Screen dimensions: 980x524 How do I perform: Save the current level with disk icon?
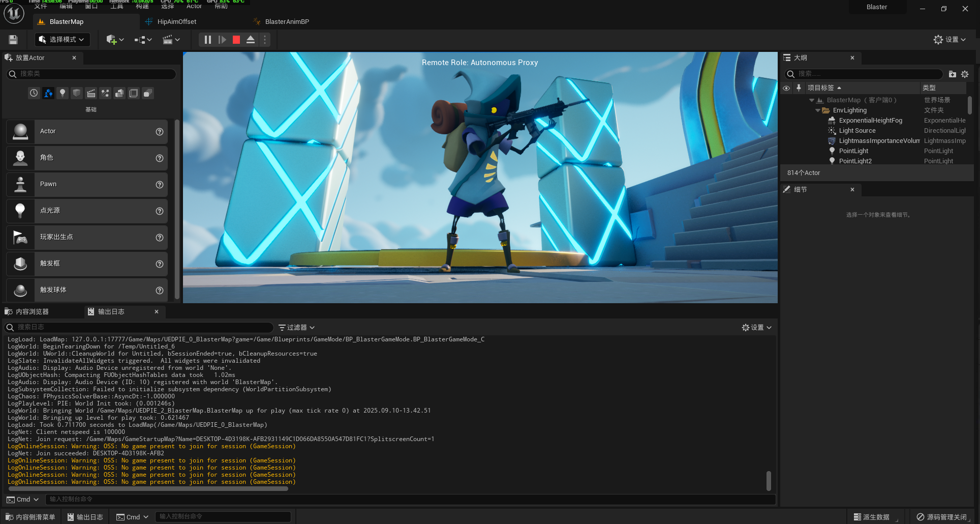pos(13,40)
